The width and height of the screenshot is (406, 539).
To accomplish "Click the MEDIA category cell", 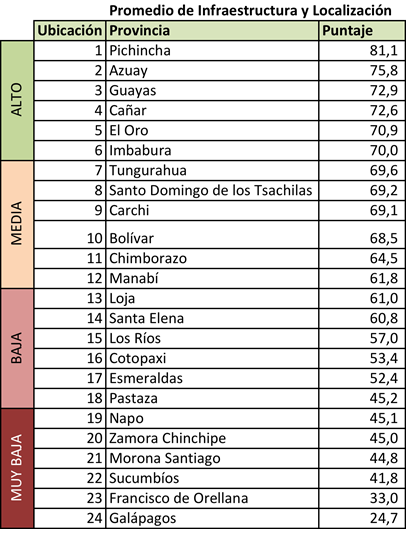I will tap(17, 224).
